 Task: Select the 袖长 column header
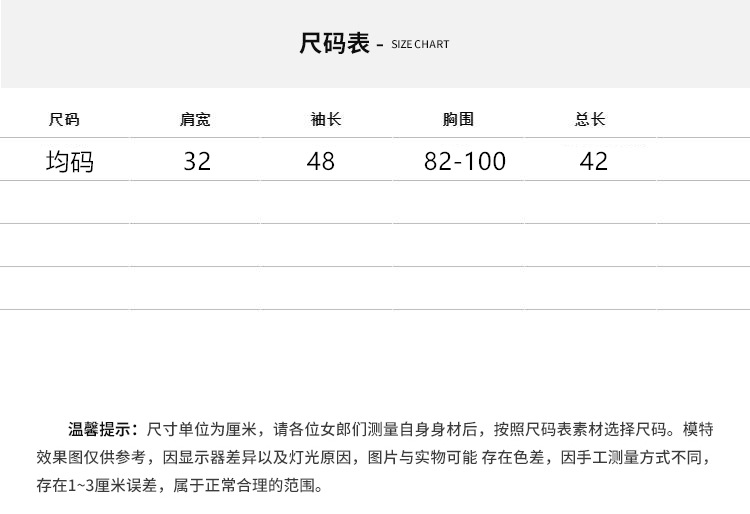tap(326, 119)
